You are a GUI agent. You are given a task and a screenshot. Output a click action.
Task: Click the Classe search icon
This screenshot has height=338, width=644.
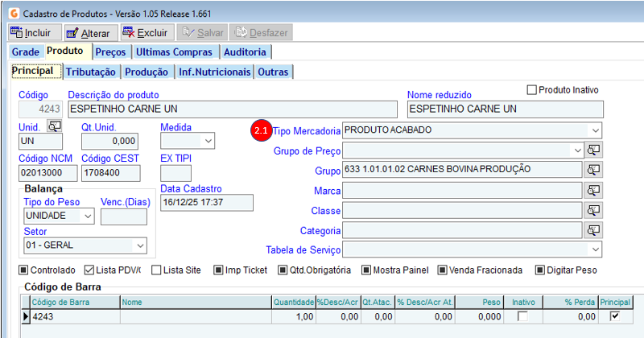594,210
